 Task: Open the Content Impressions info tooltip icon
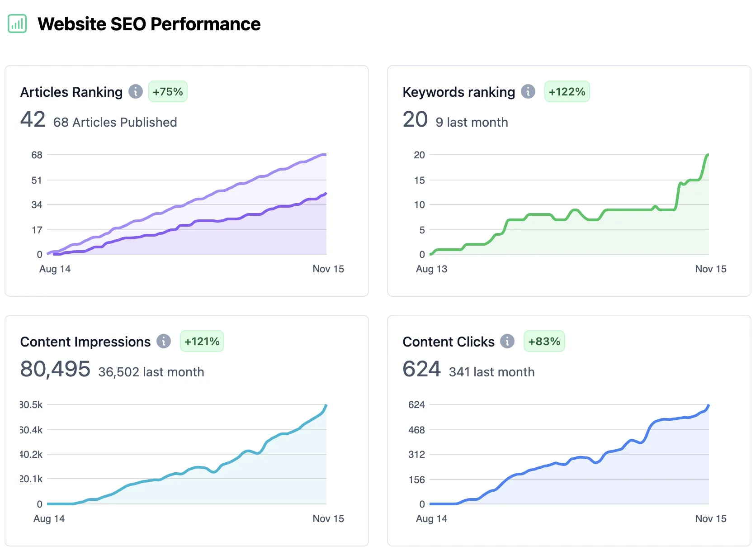[163, 342]
